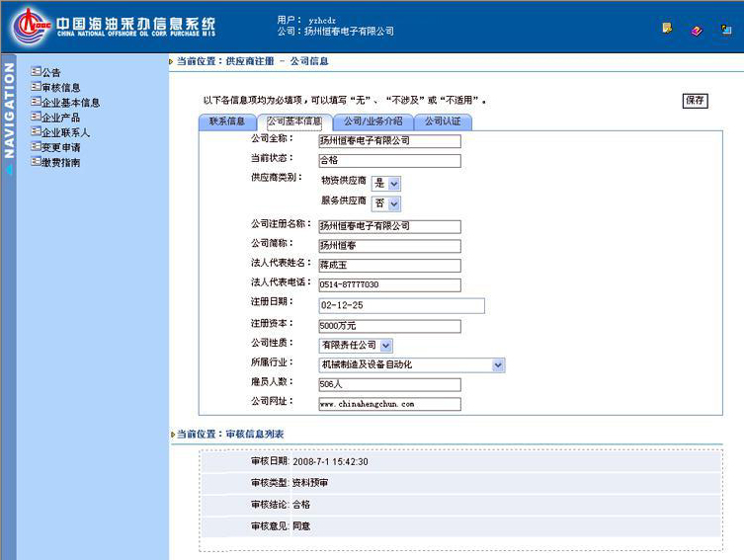Open 企业产品 in the sidebar
The image size is (744, 560).
[60, 118]
